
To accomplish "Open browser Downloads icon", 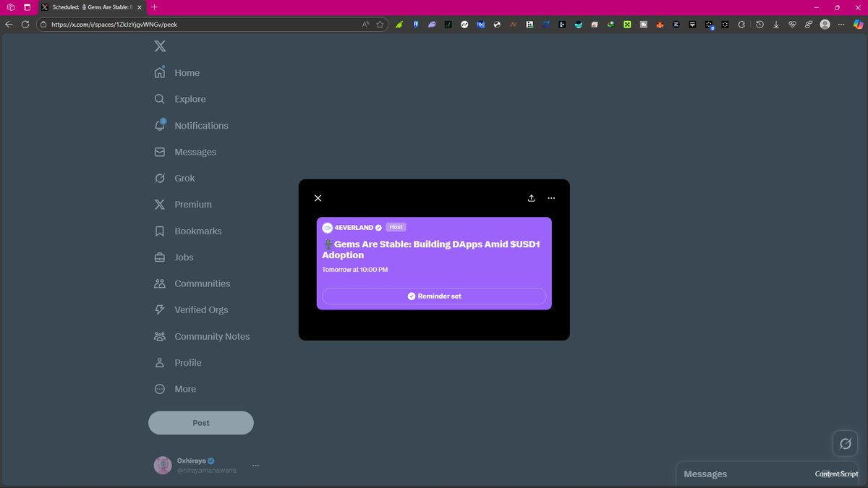I will coord(776,24).
